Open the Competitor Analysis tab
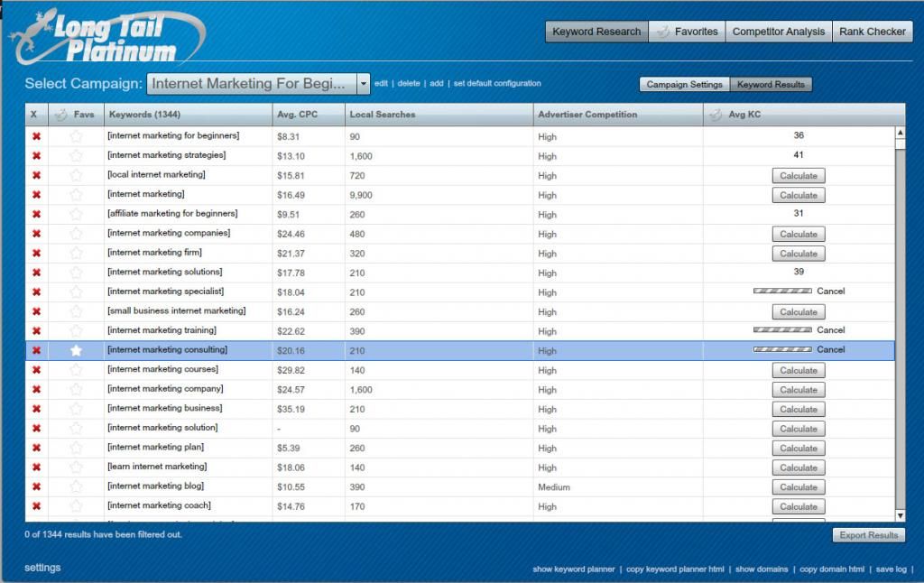This screenshot has height=583, width=924. pos(779,32)
